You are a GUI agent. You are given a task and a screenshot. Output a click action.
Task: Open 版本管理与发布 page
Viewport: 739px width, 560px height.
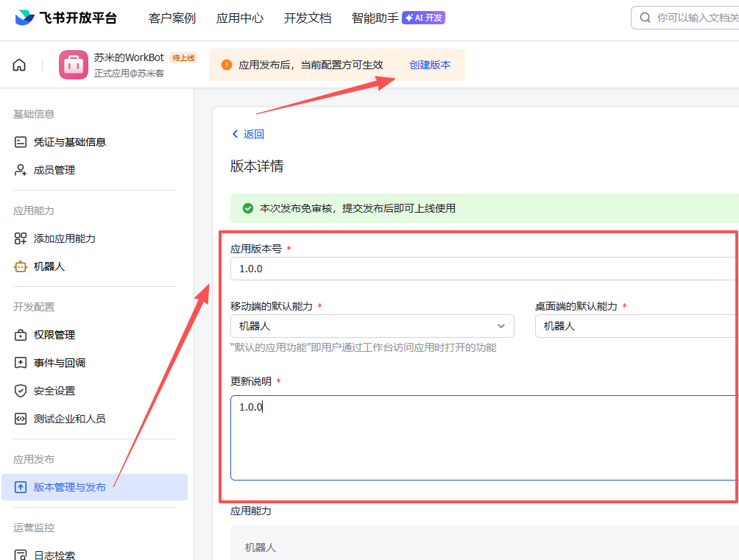[x=69, y=487]
